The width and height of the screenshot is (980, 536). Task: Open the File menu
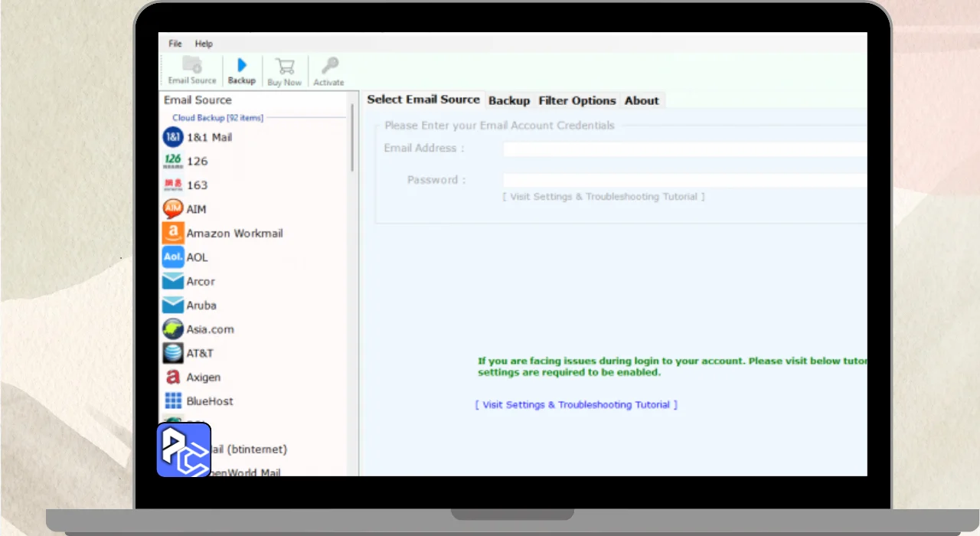click(x=175, y=44)
